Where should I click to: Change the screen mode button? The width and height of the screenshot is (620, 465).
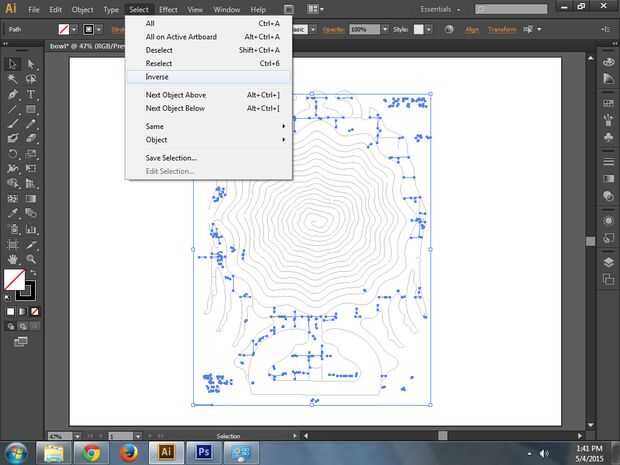tap(21, 342)
